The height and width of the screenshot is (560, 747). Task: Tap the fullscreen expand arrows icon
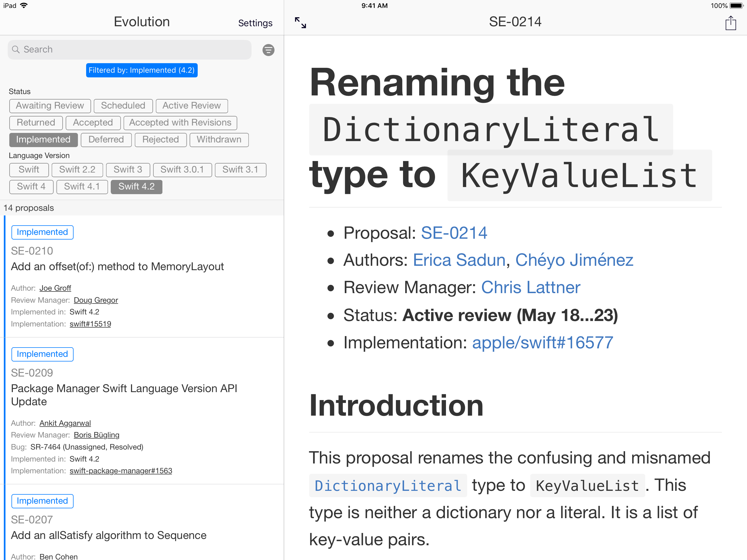(300, 23)
